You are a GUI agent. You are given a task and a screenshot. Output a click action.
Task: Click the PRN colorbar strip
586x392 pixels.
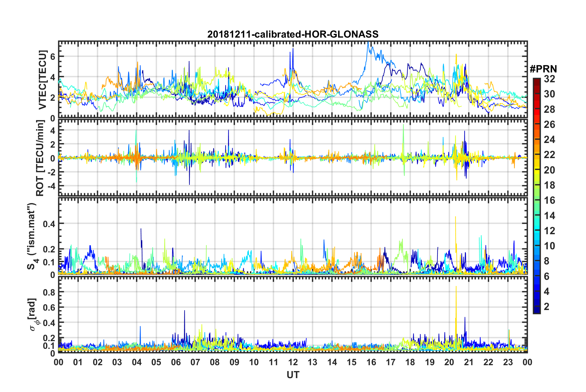coord(536,196)
